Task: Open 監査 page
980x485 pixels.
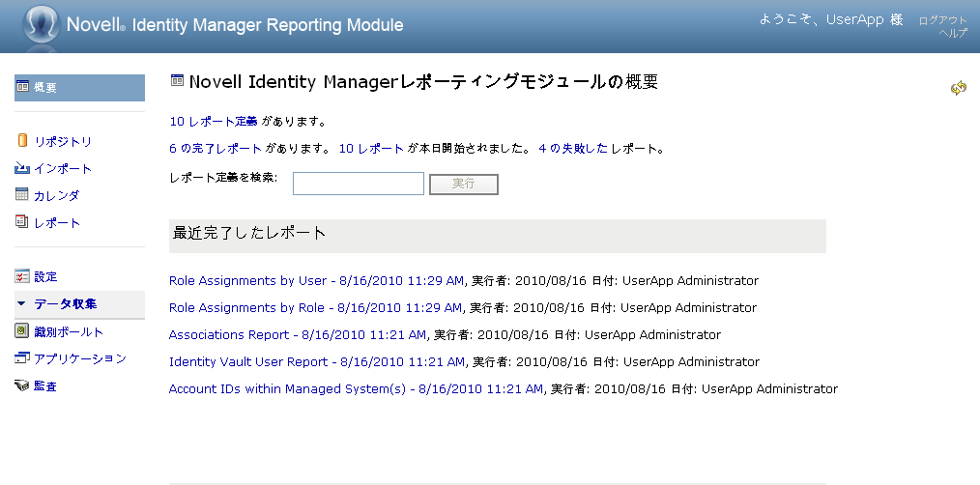Action: point(45,386)
